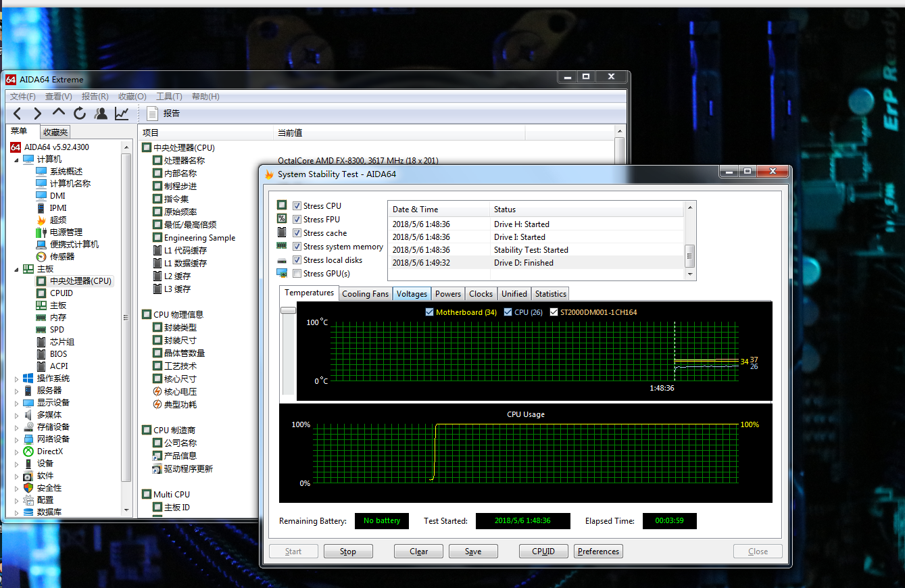Viewport: 905px width, 588px height.
Task: Select the 内存 memory tree item
Action: [58, 318]
